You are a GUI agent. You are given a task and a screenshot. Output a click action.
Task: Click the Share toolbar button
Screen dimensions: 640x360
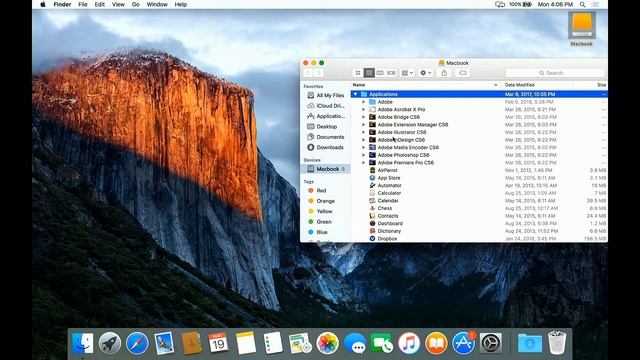[x=444, y=73]
